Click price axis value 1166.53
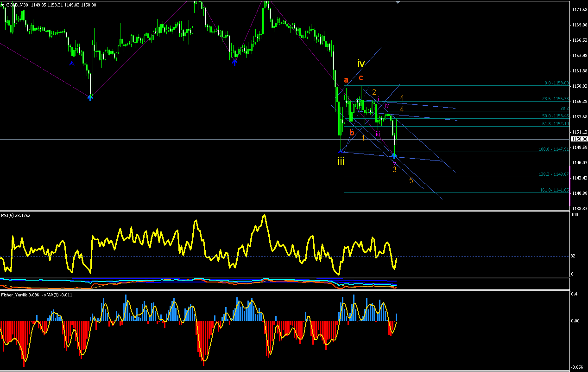588x372 pixels. (x=580, y=40)
